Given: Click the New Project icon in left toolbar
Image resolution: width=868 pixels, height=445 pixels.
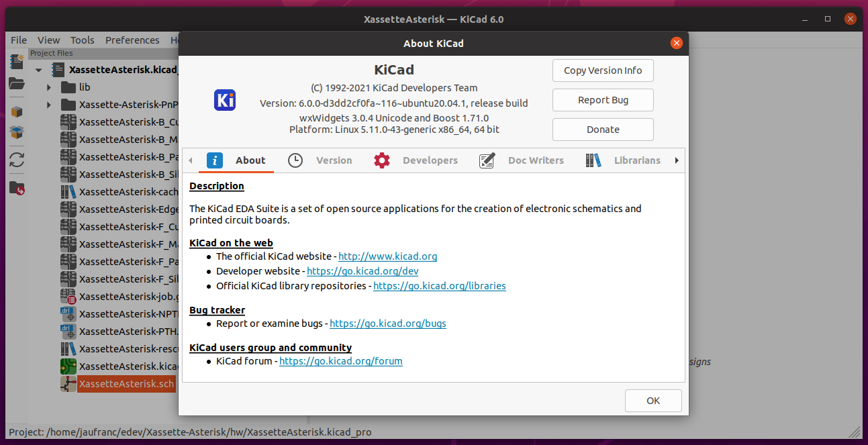Looking at the screenshot, I should click(x=16, y=62).
